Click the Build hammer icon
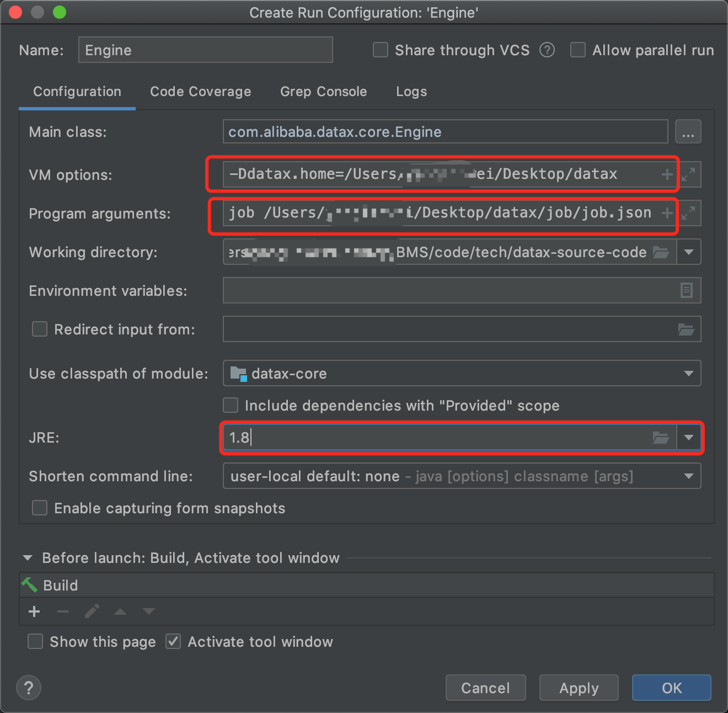Viewport: 728px width, 713px height. pyautogui.click(x=29, y=585)
